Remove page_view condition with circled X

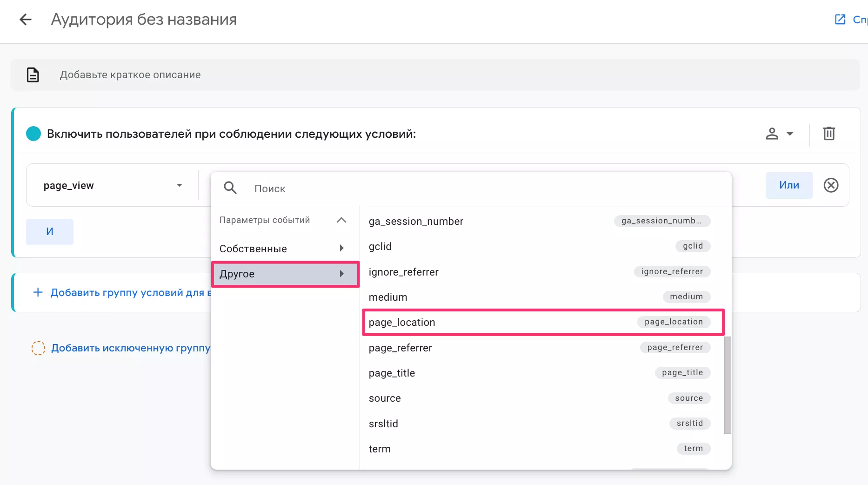[x=831, y=185]
